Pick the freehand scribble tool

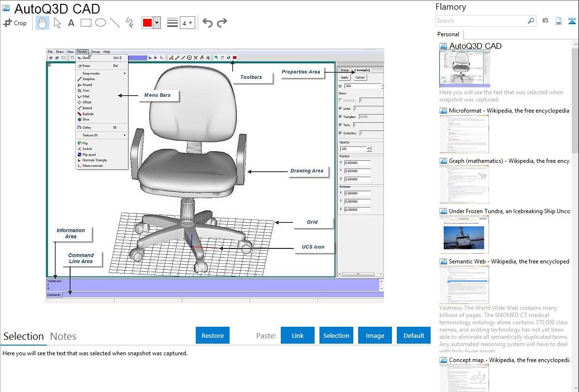130,23
